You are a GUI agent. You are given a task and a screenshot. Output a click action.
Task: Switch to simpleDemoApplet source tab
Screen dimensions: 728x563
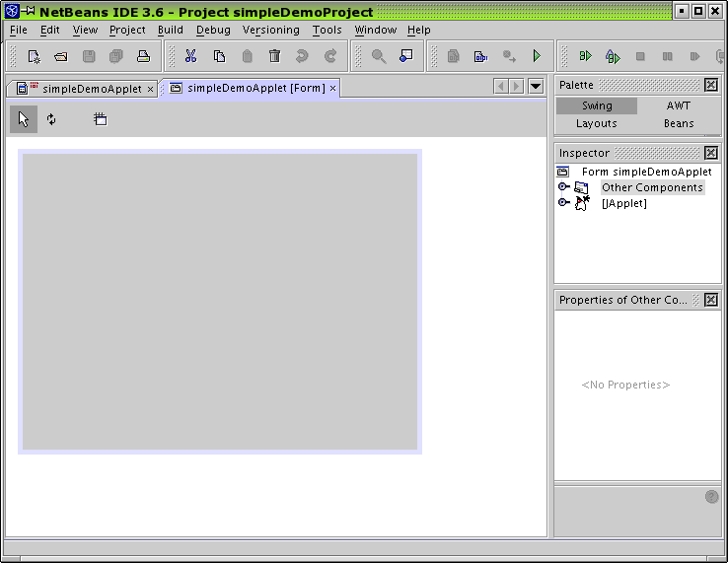84,89
